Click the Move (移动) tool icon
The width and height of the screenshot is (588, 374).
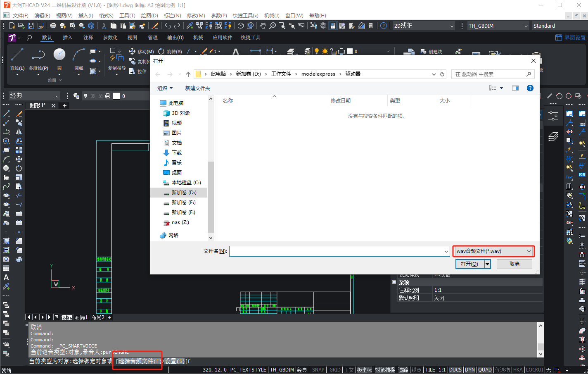point(132,51)
